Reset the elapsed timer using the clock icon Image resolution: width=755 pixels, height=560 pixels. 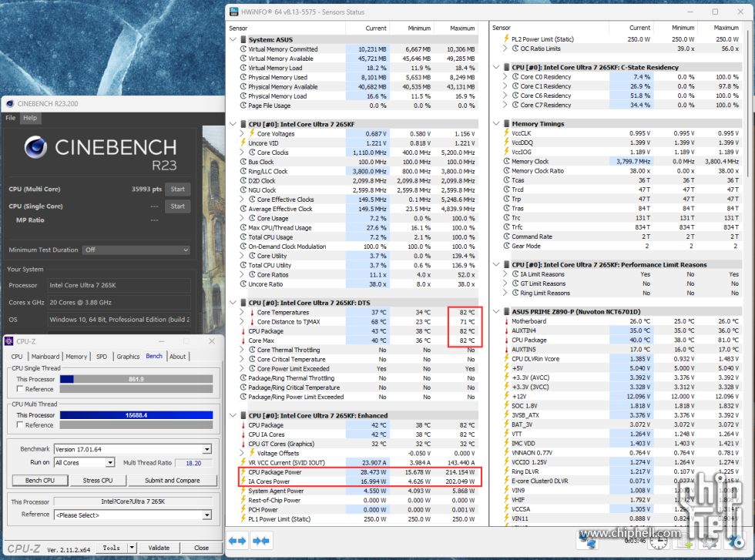click(x=658, y=542)
